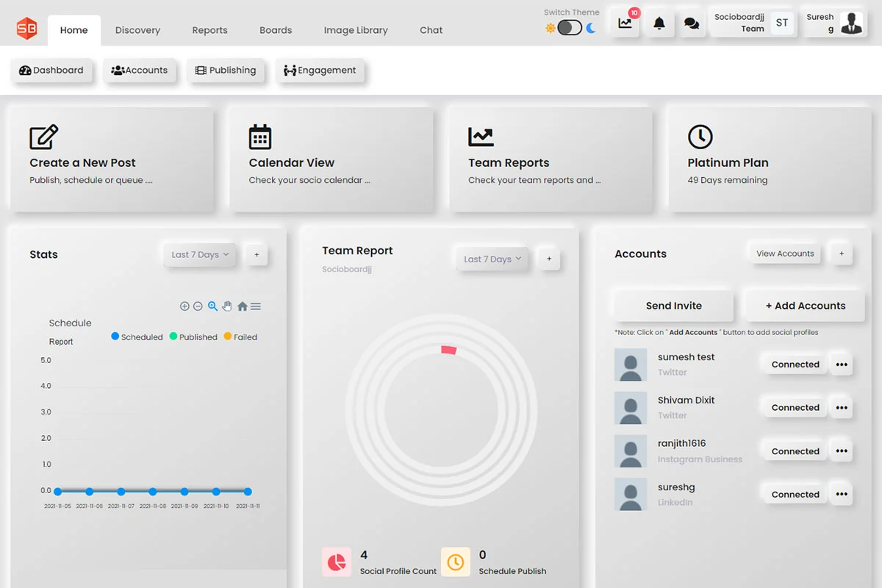Click the Add Accounts button
Image resolution: width=882 pixels, height=588 pixels.
point(804,305)
